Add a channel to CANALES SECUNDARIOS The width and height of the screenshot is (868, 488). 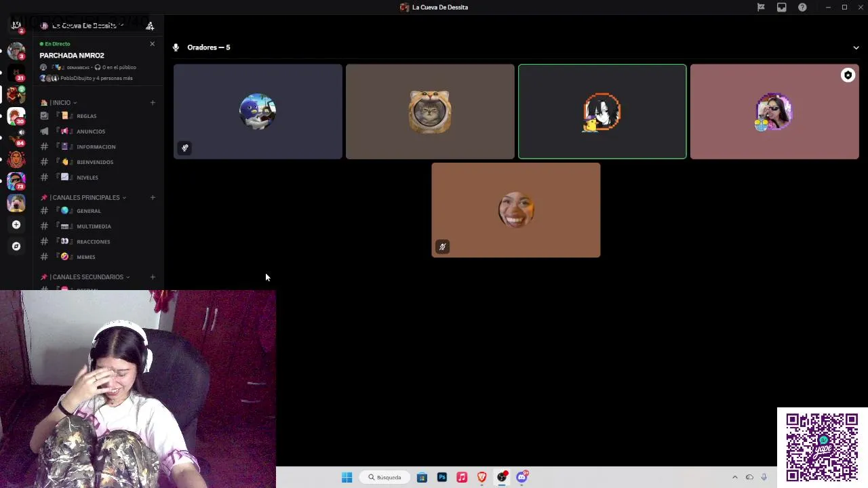click(153, 277)
